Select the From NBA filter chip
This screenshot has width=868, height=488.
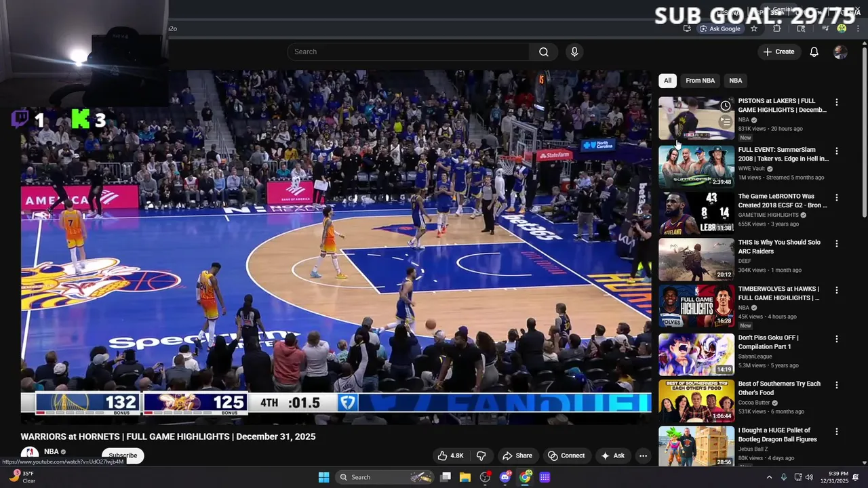point(700,81)
